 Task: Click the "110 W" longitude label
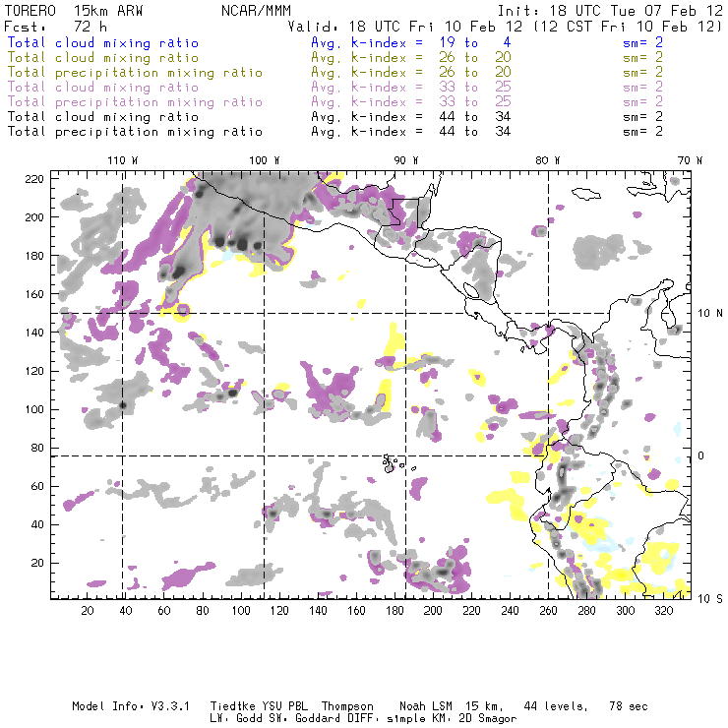coord(123,160)
